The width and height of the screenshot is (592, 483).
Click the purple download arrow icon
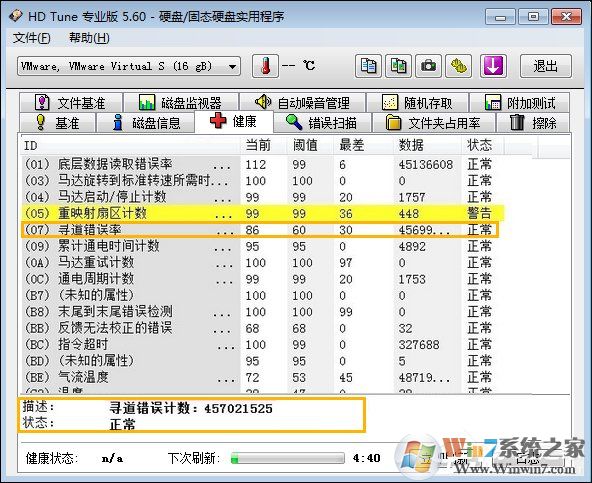[x=493, y=66]
